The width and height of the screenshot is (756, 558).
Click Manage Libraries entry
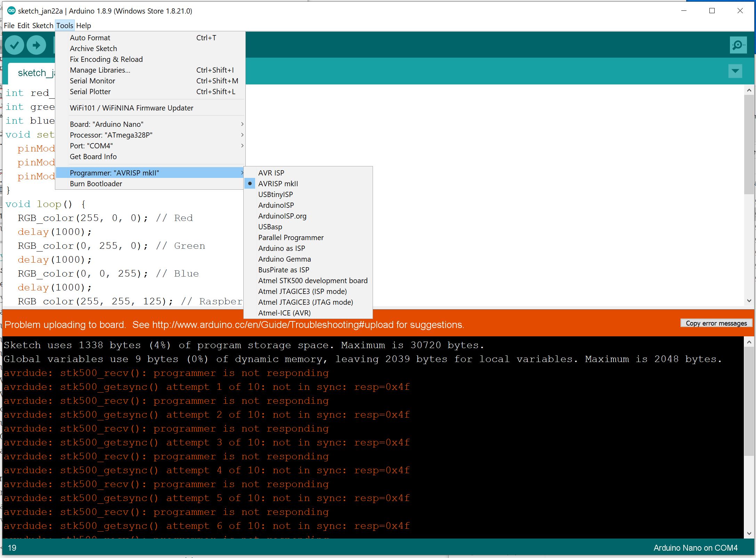click(100, 70)
